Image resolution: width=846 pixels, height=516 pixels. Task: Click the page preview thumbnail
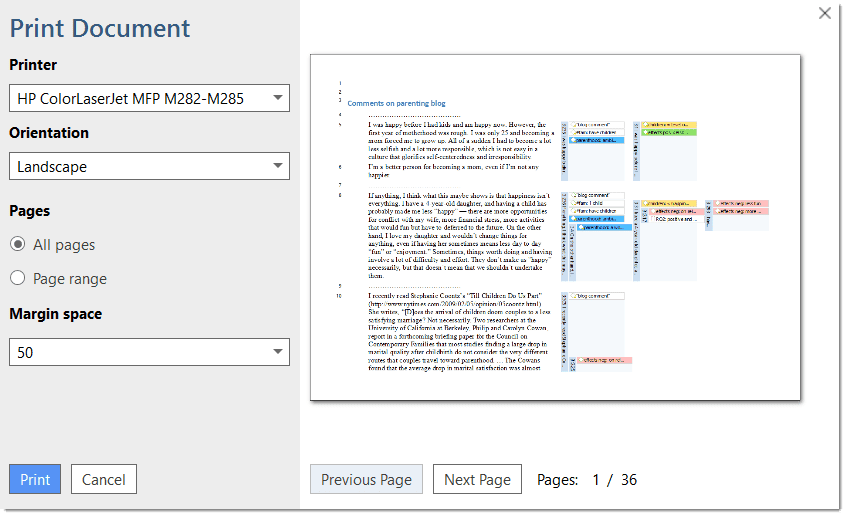point(555,227)
